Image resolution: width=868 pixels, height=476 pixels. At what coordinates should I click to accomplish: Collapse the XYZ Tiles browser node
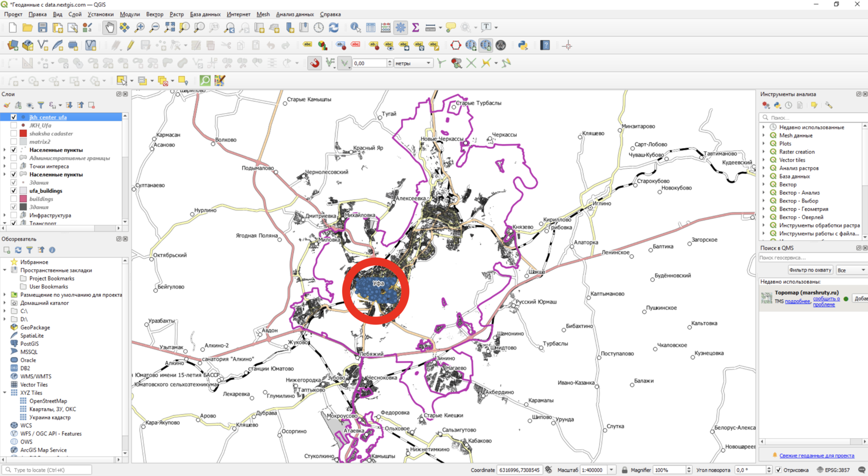tap(5, 393)
